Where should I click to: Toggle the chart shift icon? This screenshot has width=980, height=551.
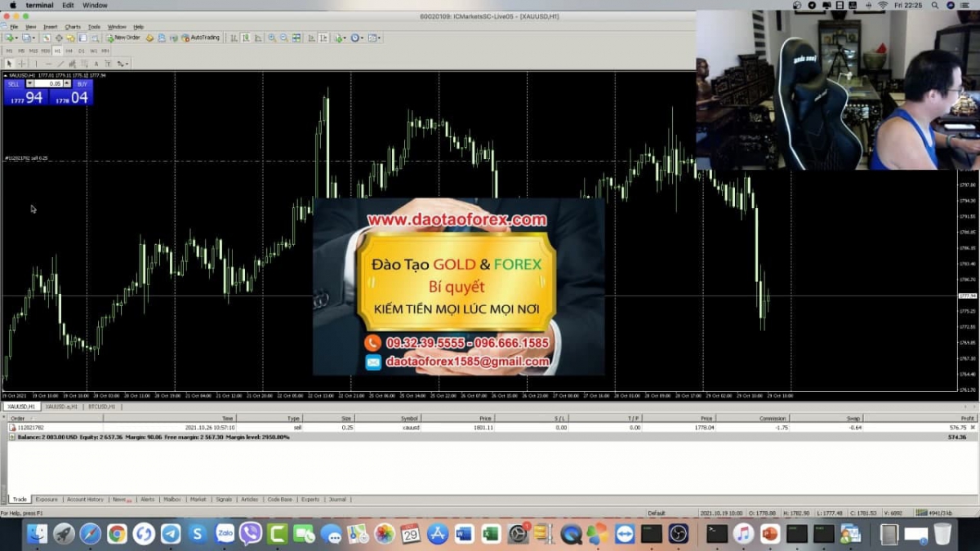coord(323,38)
